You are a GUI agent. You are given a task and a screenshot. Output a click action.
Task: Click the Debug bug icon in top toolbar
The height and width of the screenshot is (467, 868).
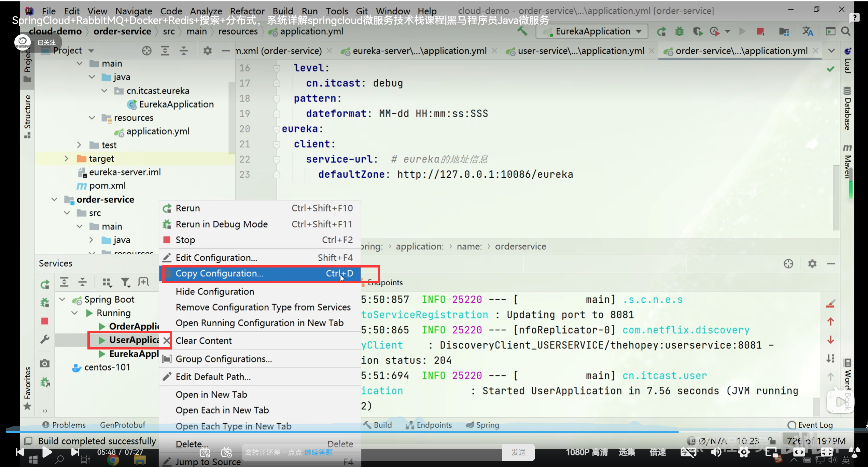(x=679, y=31)
